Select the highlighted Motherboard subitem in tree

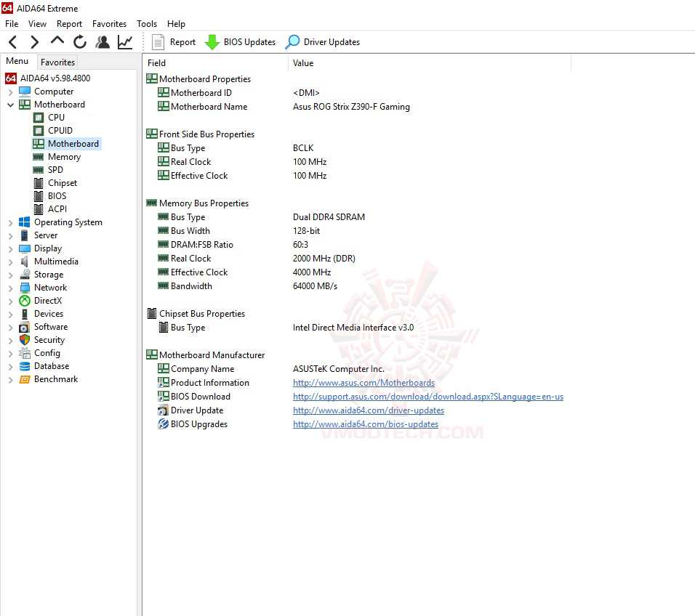(x=73, y=144)
